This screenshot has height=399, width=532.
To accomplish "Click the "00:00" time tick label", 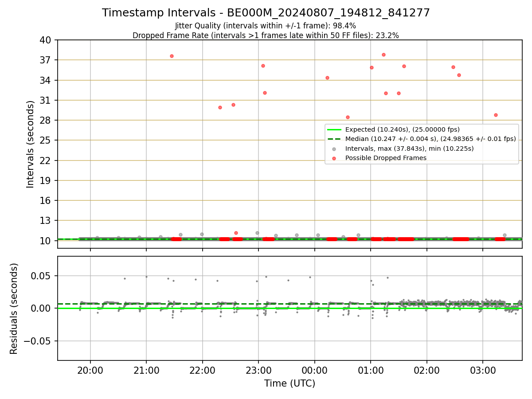I will [x=315, y=370].
